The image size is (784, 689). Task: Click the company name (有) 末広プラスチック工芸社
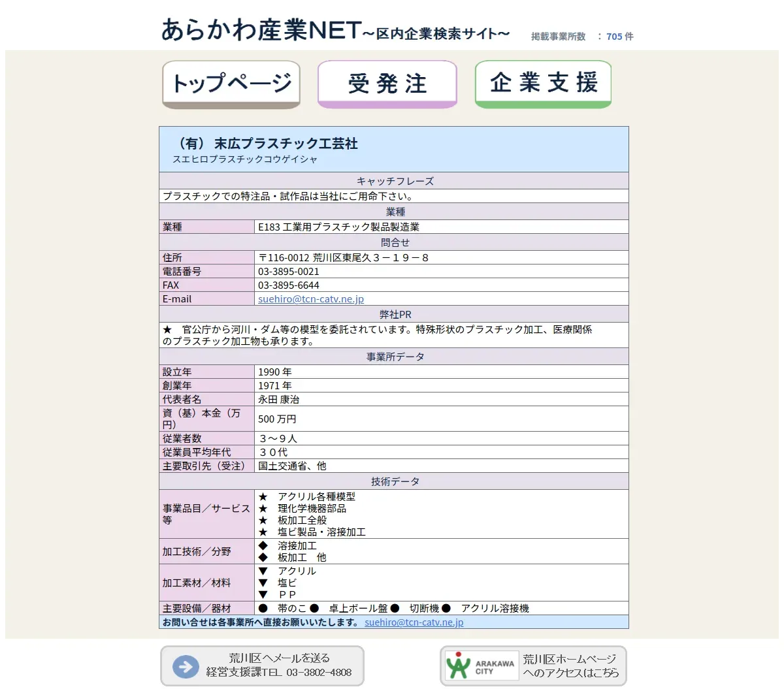point(266,144)
